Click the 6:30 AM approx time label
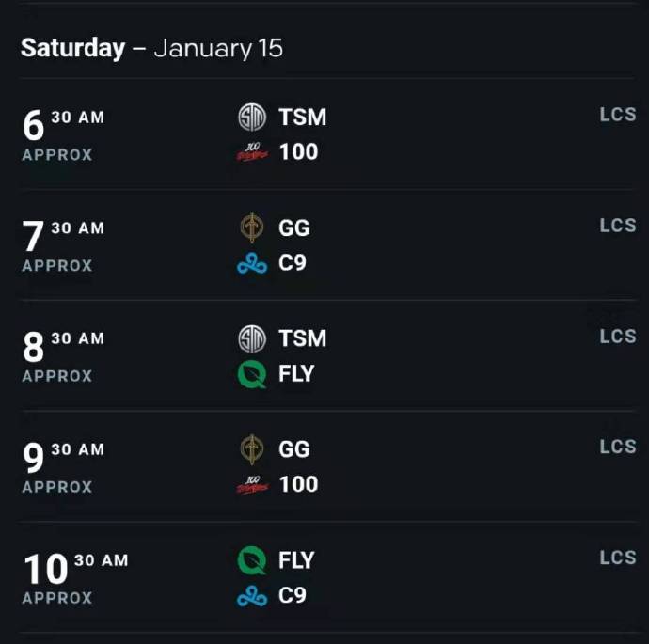The height and width of the screenshot is (644, 649). 63,134
